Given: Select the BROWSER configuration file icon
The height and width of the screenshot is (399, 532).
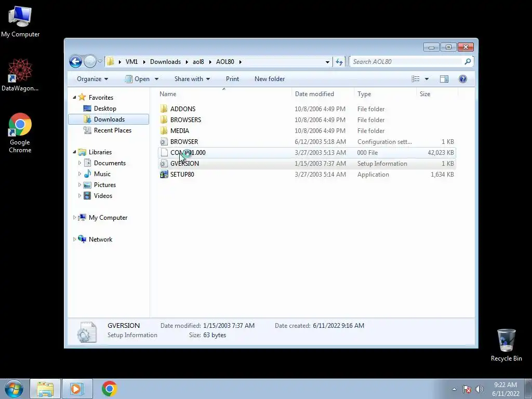Looking at the screenshot, I should click(x=164, y=141).
